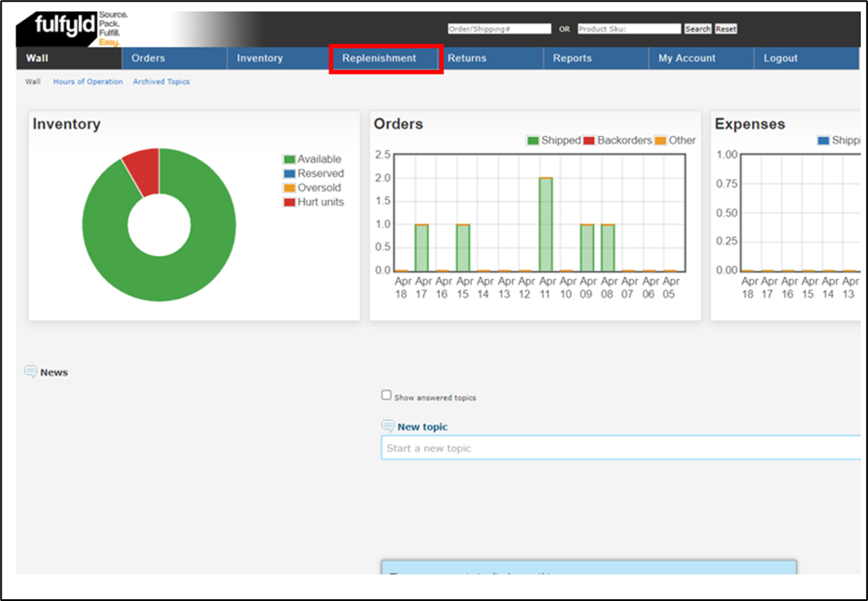Open the Archived Topics link

[161, 81]
